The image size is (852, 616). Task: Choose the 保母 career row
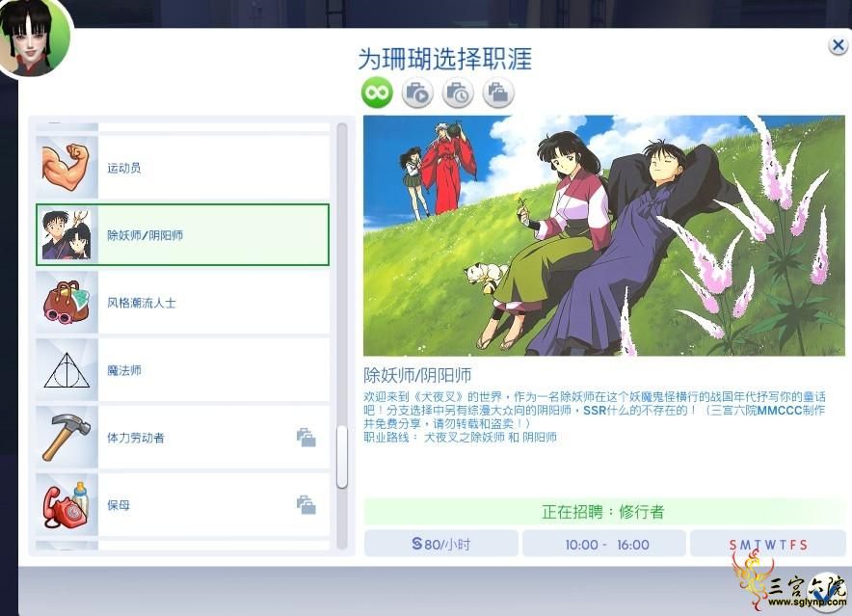pyautogui.click(x=182, y=504)
